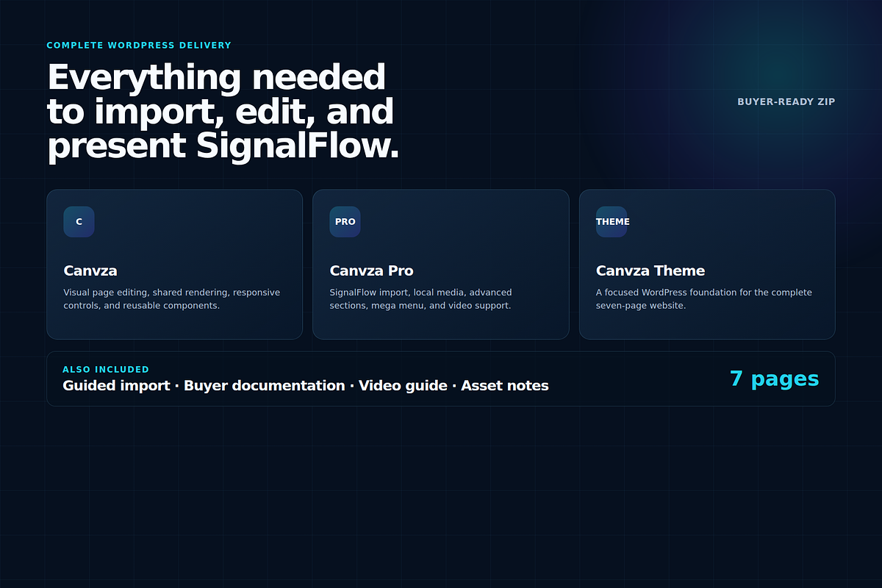Click the "ALSO INCLUDED" label

coord(106,370)
